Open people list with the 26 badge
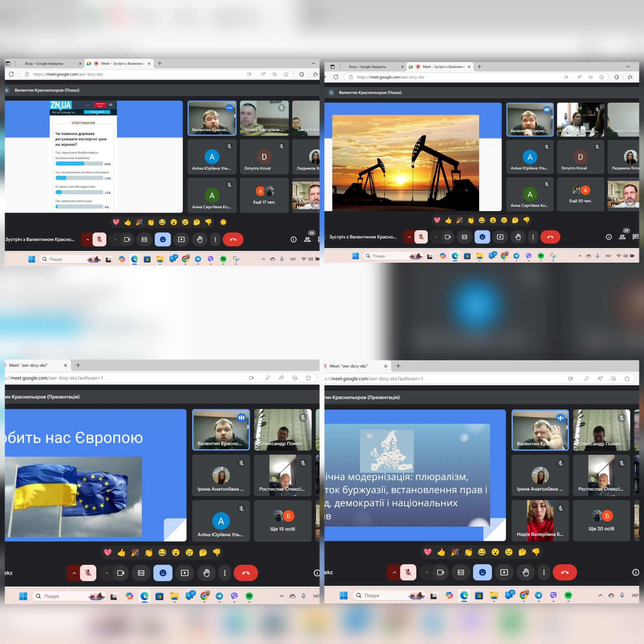The image size is (644, 644). [307, 239]
